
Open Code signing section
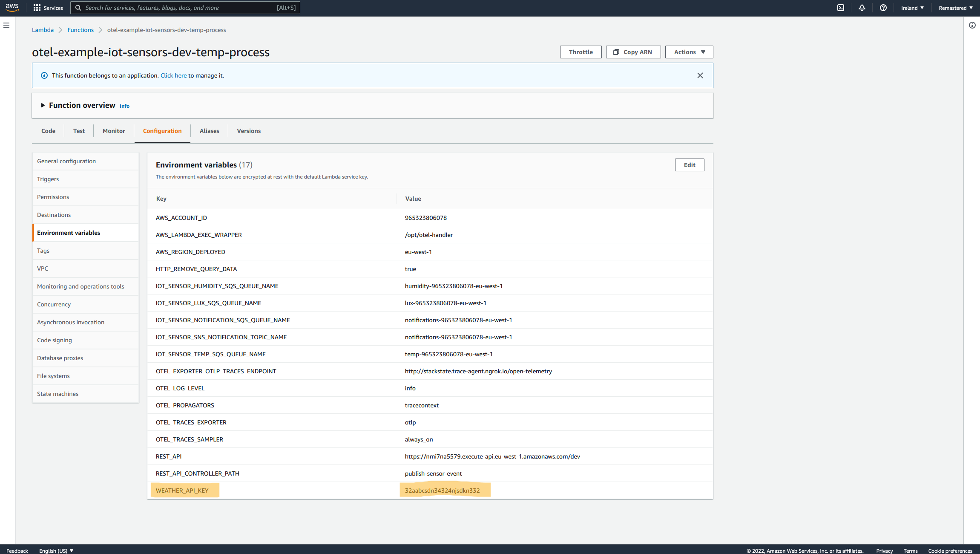point(86,340)
